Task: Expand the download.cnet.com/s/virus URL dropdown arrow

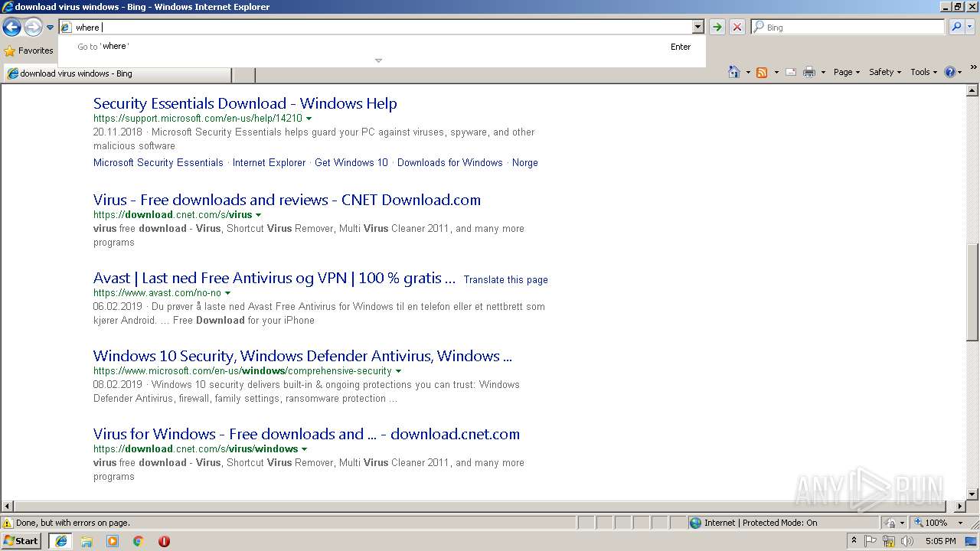Action: tap(258, 215)
